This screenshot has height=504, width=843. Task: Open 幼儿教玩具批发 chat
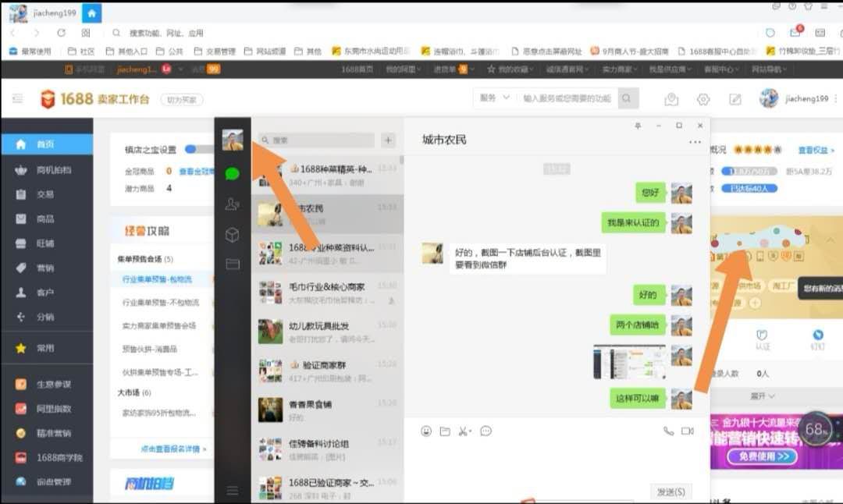point(327,332)
